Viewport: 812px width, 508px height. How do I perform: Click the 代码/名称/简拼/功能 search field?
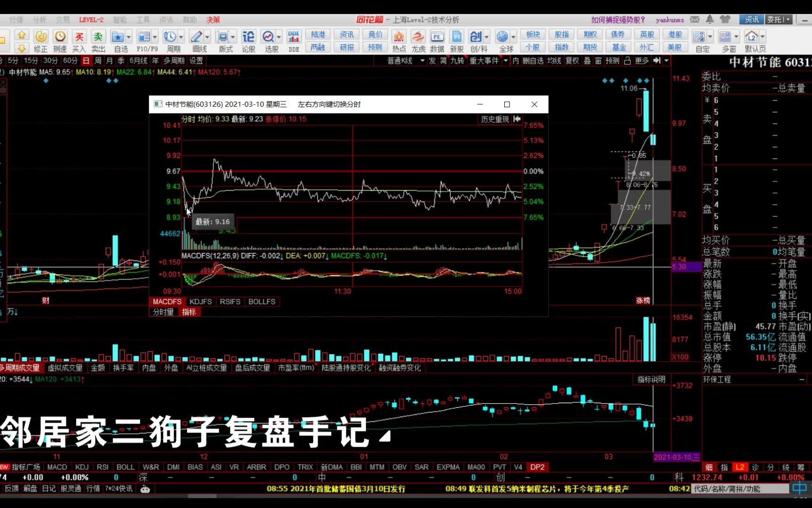click(x=739, y=489)
